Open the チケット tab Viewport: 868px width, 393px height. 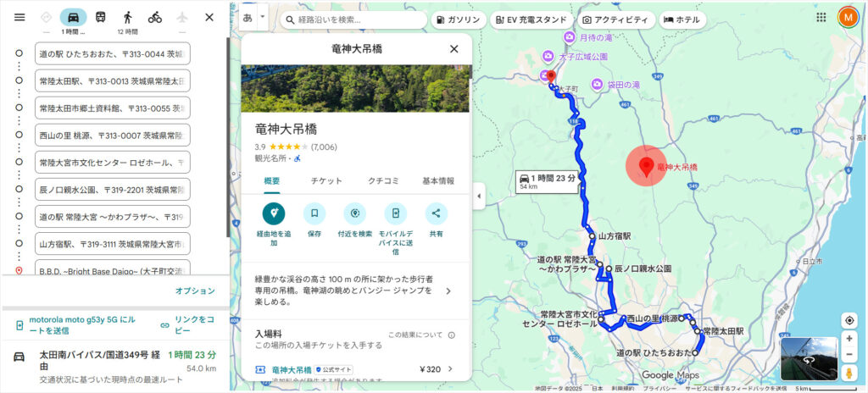pos(326,180)
